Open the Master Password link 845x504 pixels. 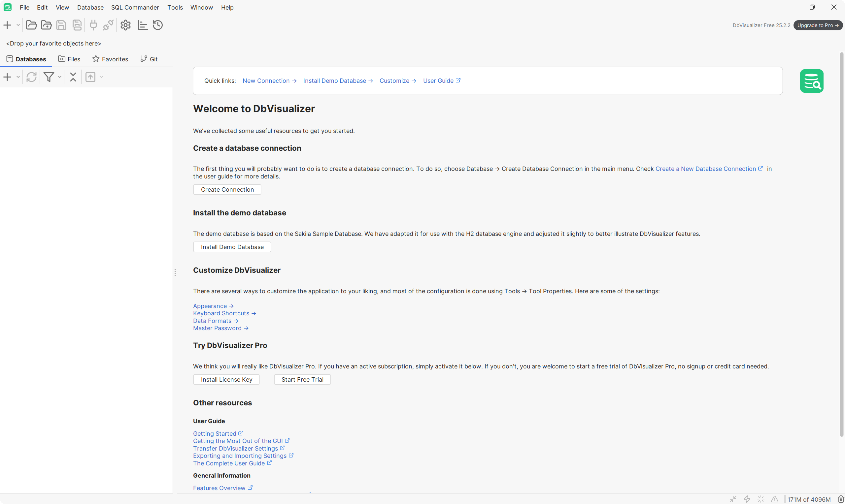pos(221,328)
